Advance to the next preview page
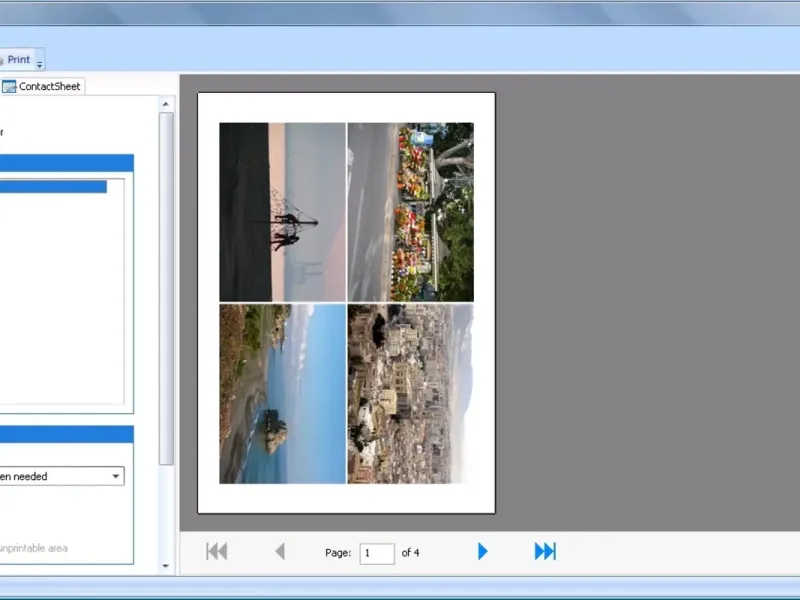The image size is (800, 600). pyautogui.click(x=482, y=551)
